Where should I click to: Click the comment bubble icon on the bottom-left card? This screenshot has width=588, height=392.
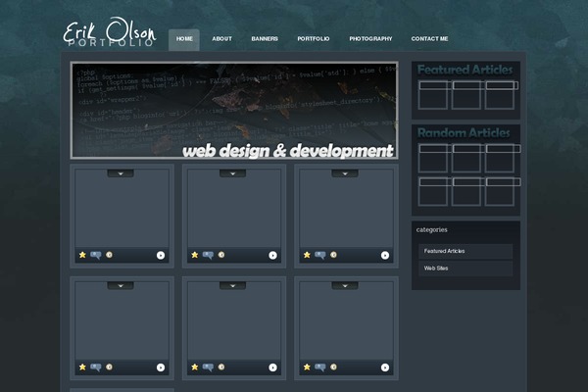tap(96, 367)
